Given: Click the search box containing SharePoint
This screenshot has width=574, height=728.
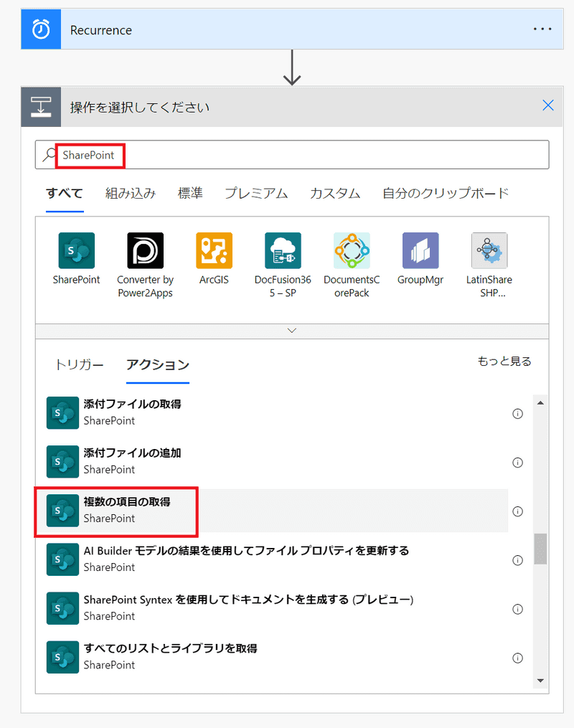Looking at the screenshot, I should 301,155.
